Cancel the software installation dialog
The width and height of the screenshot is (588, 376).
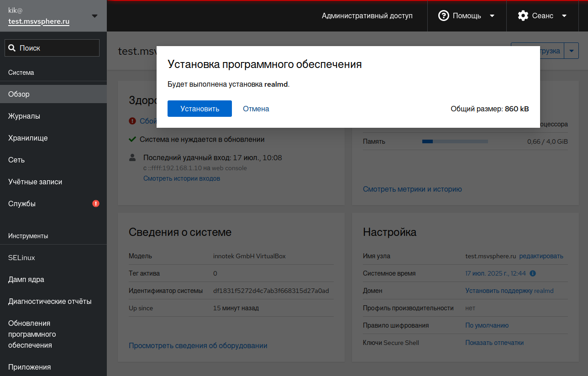point(256,109)
